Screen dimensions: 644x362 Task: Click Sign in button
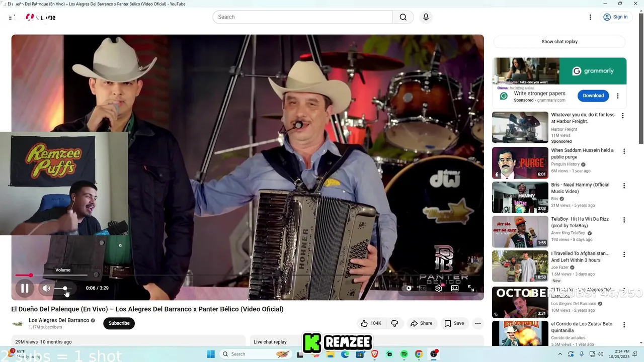tap(615, 17)
